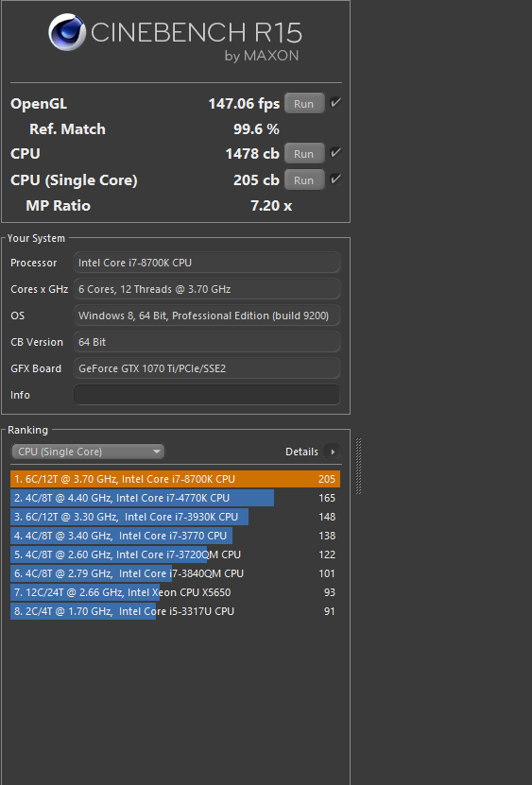Click the Details arrow icon
Image resolution: width=532 pixels, height=785 pixels.
click(333, 452)
